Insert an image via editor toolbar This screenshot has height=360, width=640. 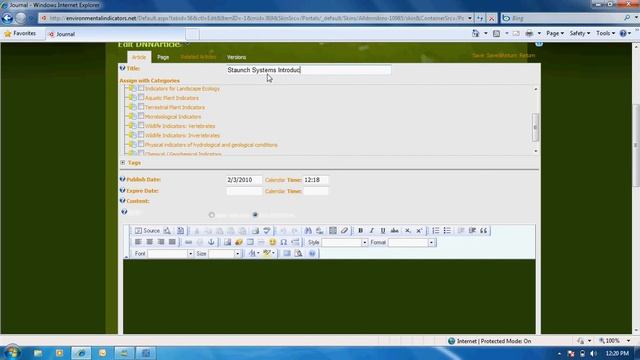[x=227, y=242]
